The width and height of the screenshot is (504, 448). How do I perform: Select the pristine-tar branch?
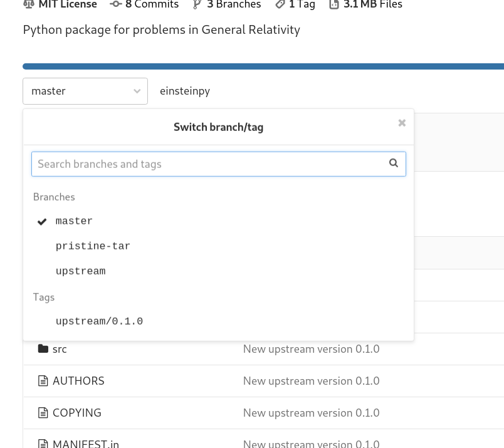point(93,246)
